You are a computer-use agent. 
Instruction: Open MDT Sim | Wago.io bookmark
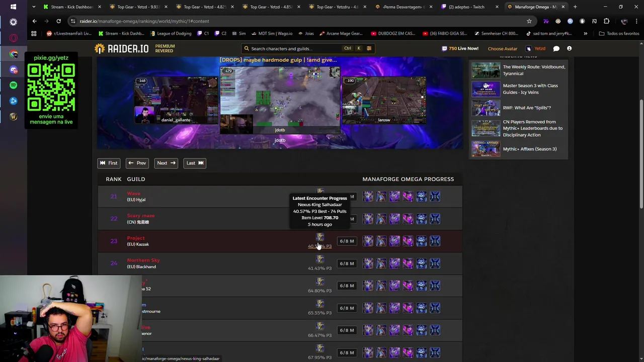271,33
